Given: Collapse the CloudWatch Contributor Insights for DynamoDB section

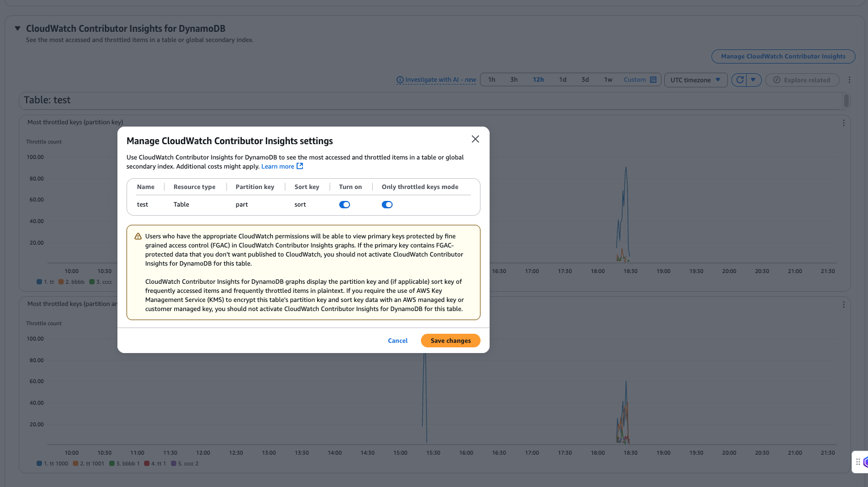Looking at the screenshot, I should click(x=16, y=28).
